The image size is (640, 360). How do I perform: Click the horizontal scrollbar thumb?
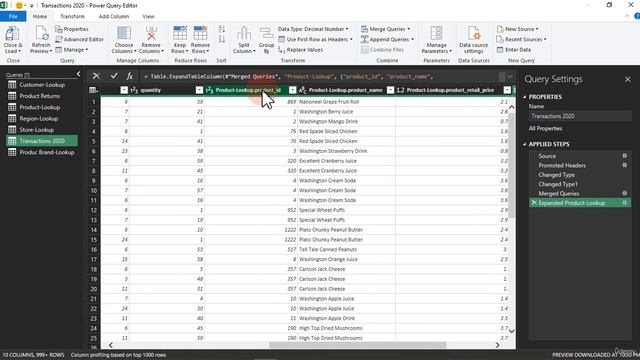click(x=358, y=345)
